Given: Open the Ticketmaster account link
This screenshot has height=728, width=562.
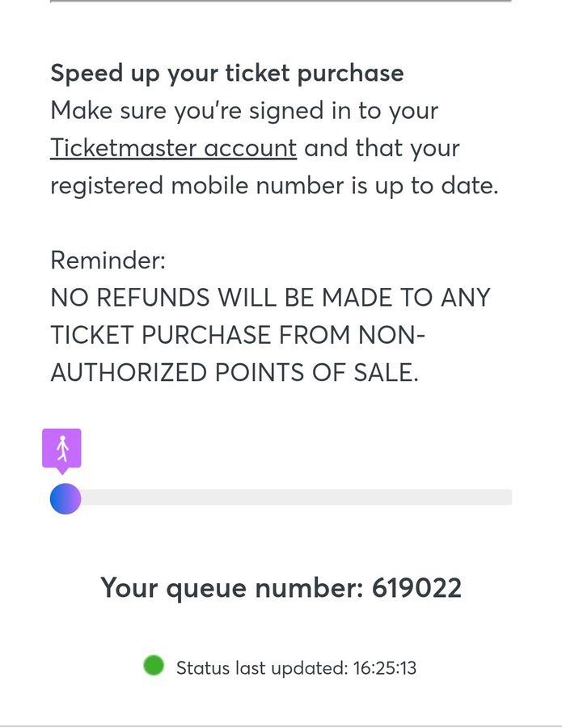Looking at the screenshot, I should coord(173,149).
